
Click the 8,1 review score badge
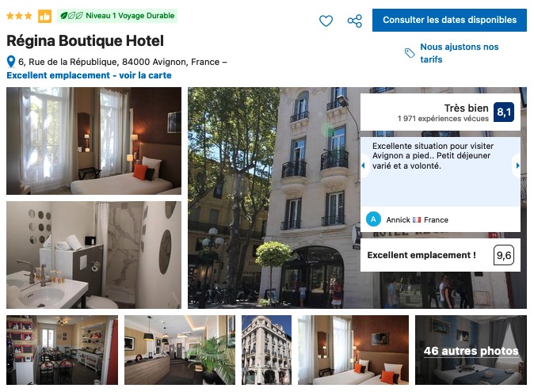click(504, 112)
